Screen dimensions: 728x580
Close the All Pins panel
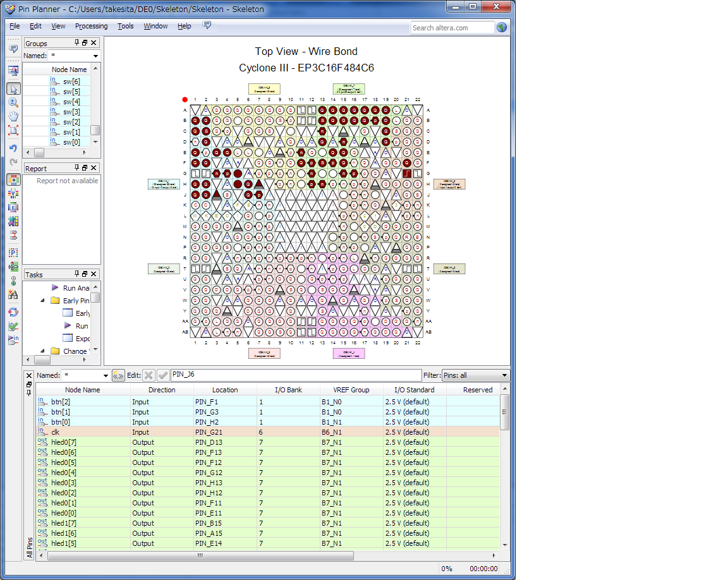click(x=29, y=376)
